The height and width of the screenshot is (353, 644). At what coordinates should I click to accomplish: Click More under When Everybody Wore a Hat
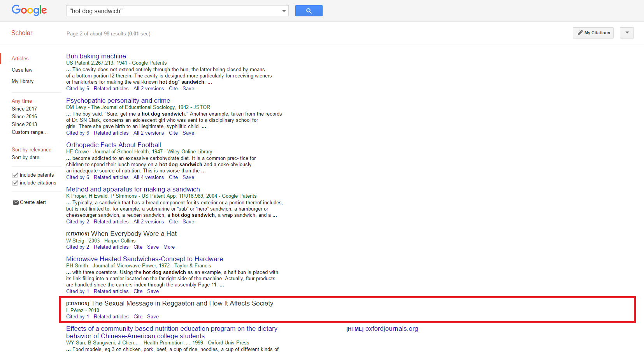point(169,247)
